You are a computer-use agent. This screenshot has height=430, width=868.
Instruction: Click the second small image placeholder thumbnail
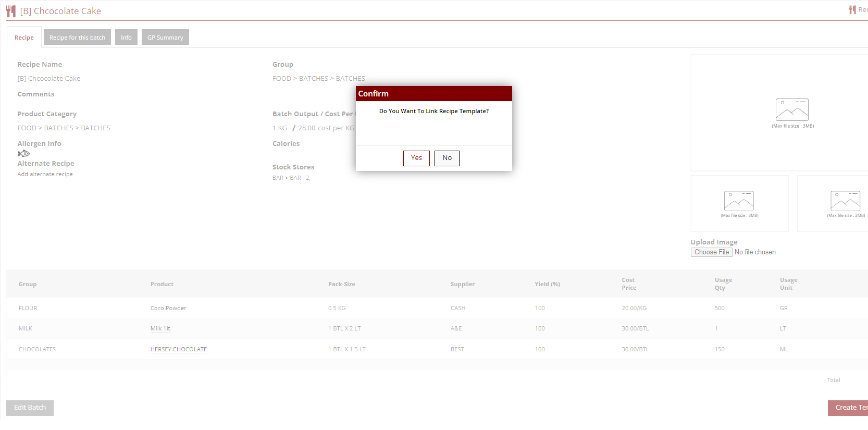(x=845, y=201)
